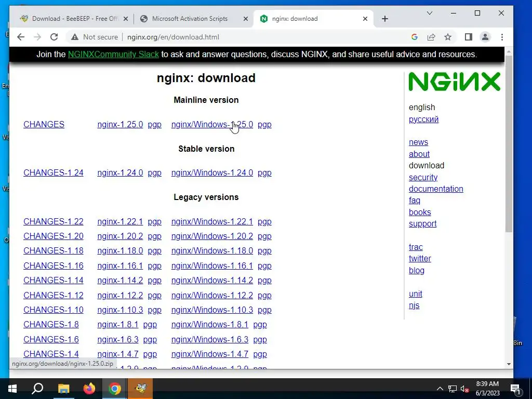This screenshot has height=399, width=532.
Task: Open the security sidebar link
Action: point(423,178)
